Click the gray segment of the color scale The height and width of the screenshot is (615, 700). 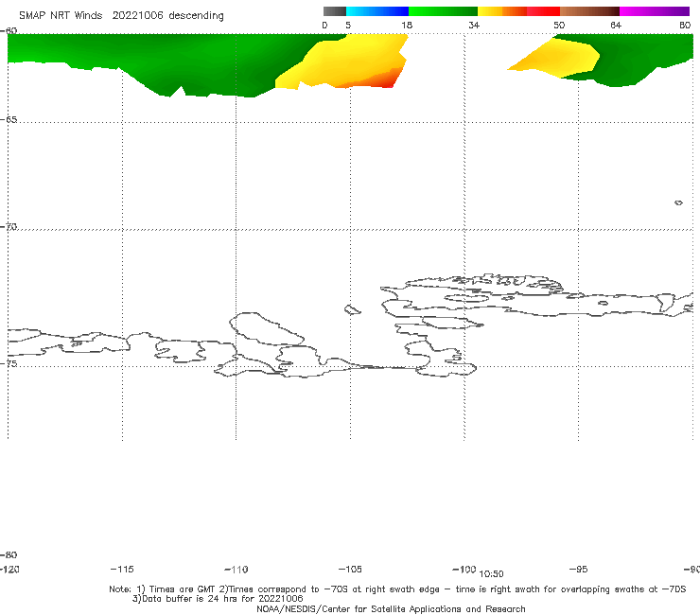pos(334,11)
